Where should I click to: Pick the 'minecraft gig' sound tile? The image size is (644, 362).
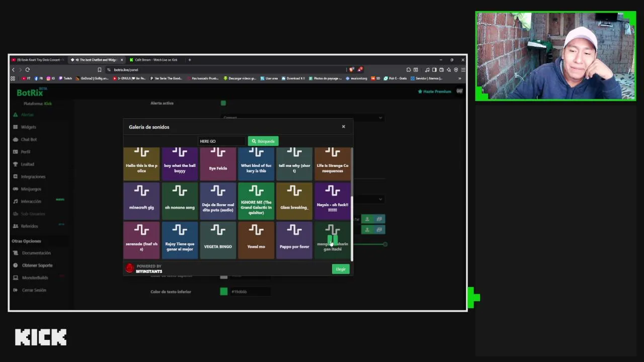pyautogui.click(x=141, y=201)
